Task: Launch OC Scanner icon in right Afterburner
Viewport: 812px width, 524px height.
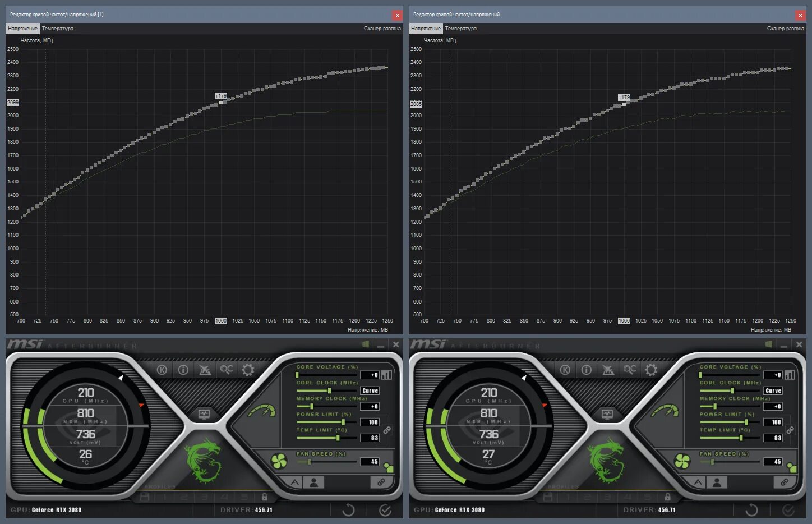Action: pyautogui.click(x=630, y=369)
